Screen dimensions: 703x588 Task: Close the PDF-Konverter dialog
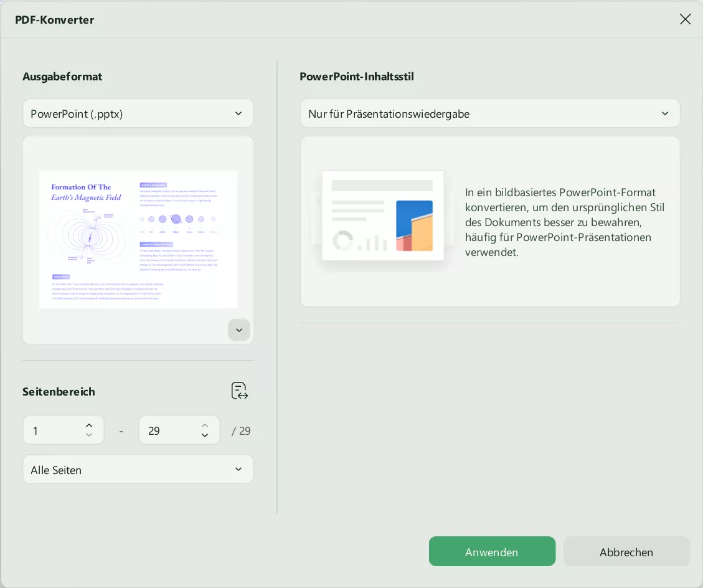tap(685, 19)
